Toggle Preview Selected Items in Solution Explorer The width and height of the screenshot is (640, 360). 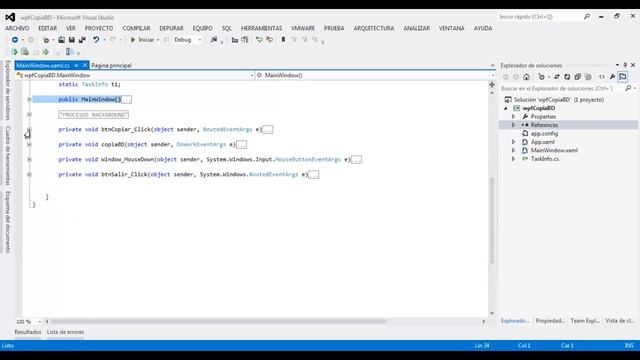(x=622, y=77)
